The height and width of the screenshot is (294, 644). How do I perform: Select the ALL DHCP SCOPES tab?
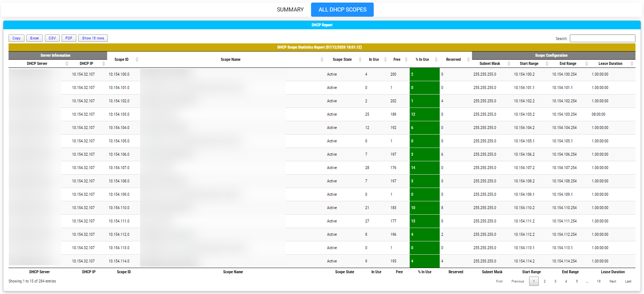tap(342, 10)
